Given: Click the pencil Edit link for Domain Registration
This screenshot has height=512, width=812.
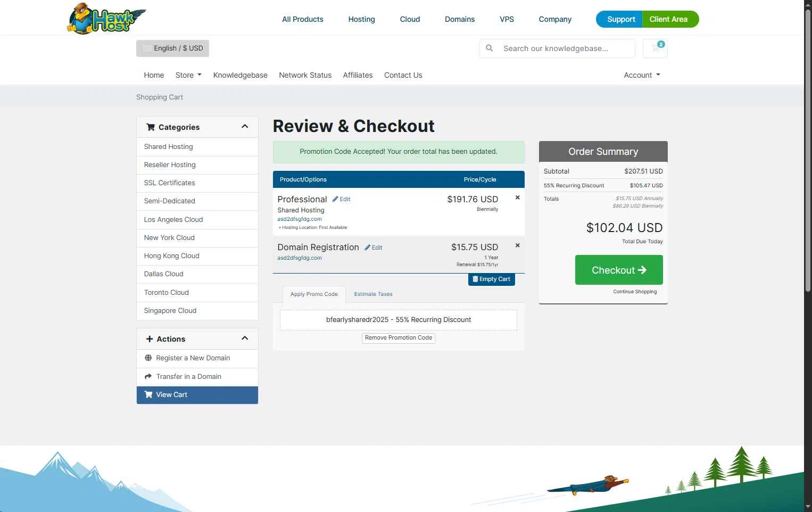Looking at the screenshot, I should pos(373,247).
